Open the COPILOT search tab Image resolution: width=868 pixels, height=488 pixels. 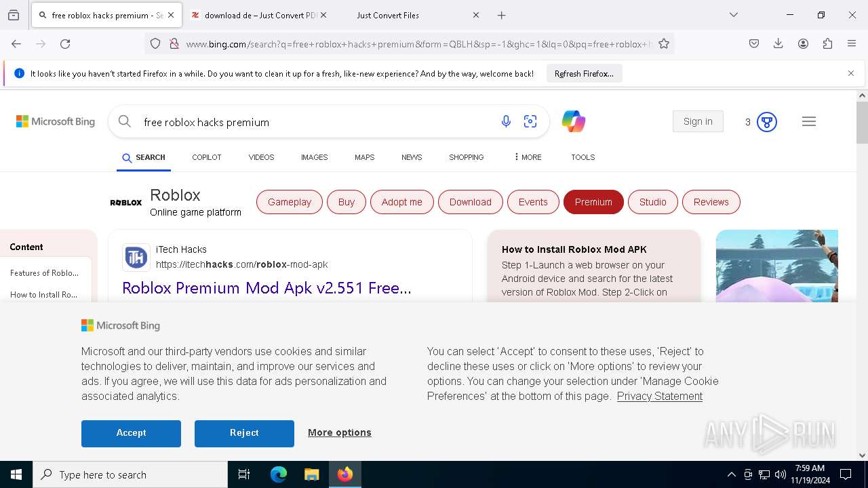pyautogui.click(x=207, y=157)
